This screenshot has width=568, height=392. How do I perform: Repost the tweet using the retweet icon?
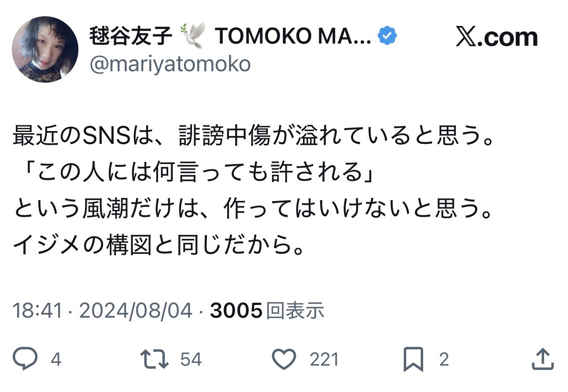tap(154, 359)
